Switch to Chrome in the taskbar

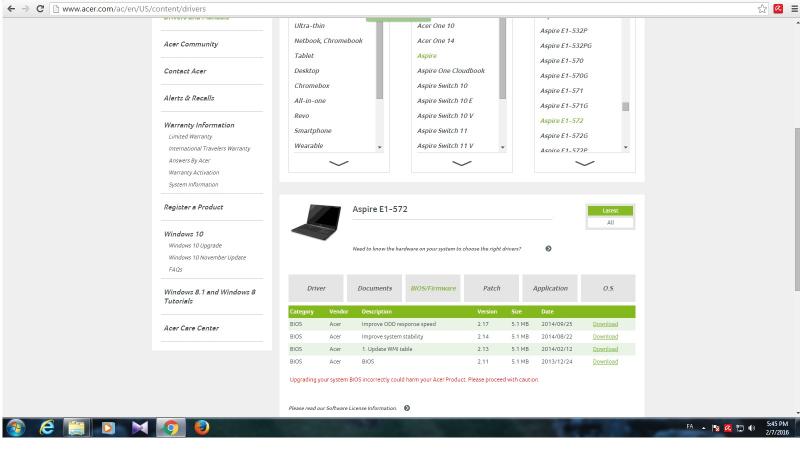click(x=170, y=428)
